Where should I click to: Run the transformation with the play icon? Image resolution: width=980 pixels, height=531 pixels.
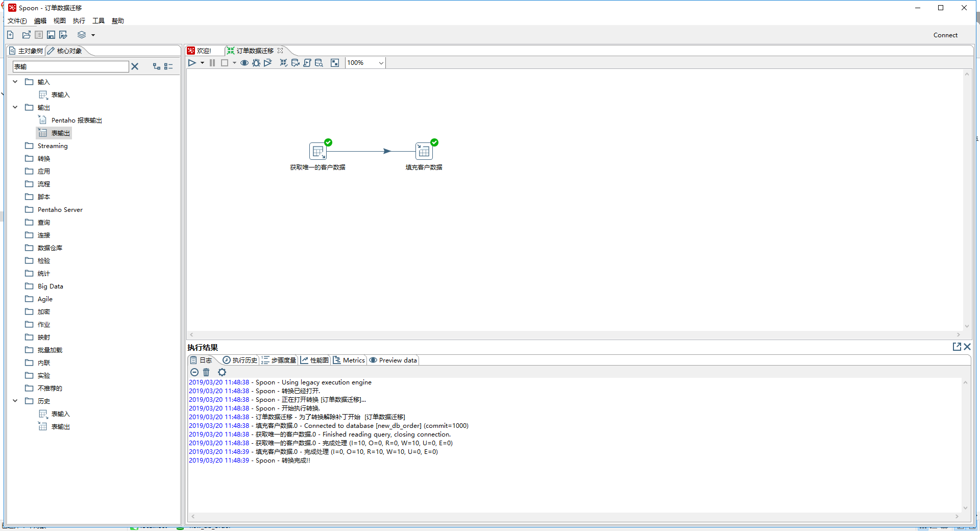[192, 63]
